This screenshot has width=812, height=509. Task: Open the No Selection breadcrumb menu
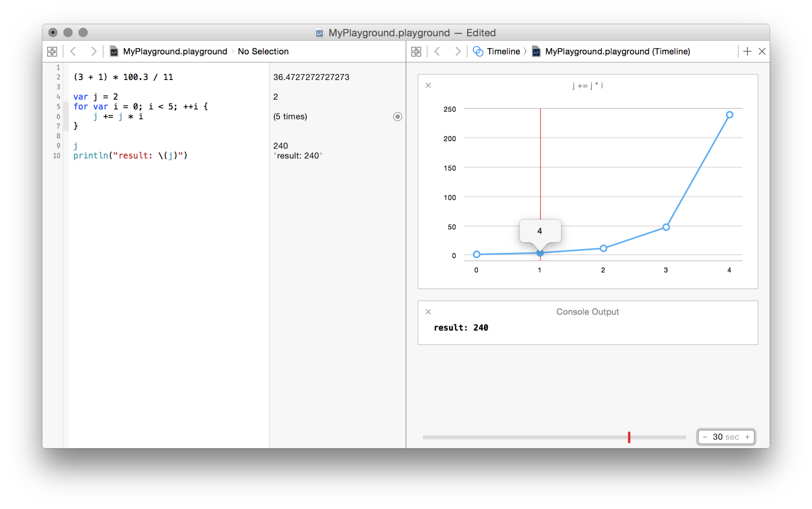(x=263, y=52)
